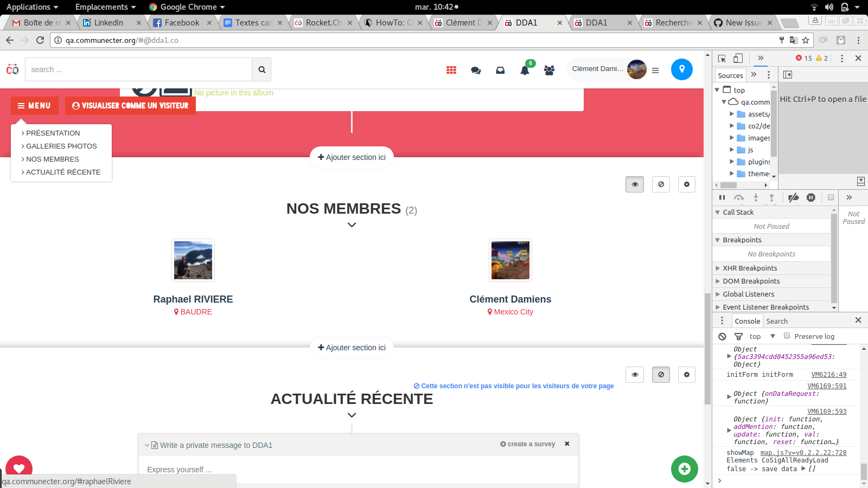Open the Emplacements menu
The image size is (868, 488).
pos(105,7)
